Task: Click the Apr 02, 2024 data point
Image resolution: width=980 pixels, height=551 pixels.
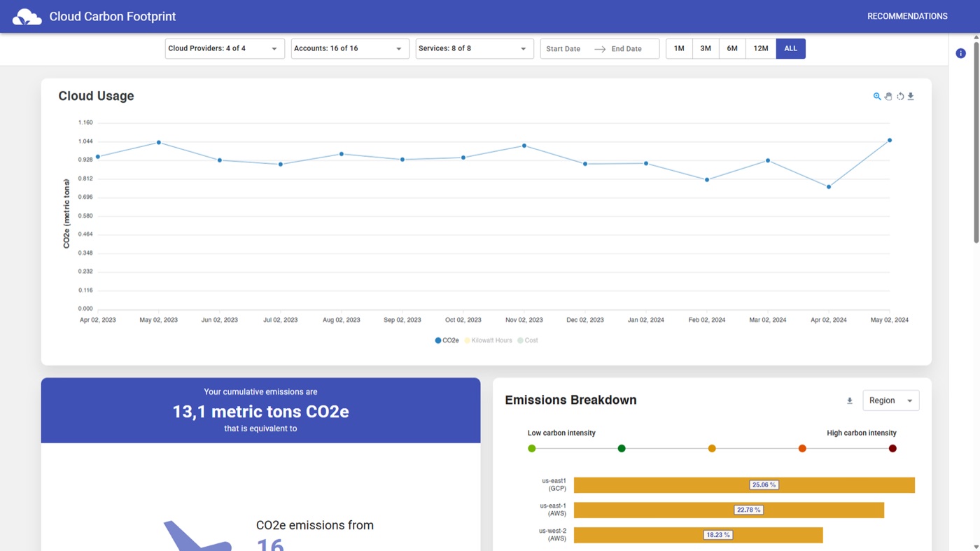Action: [x=829, y=187]
